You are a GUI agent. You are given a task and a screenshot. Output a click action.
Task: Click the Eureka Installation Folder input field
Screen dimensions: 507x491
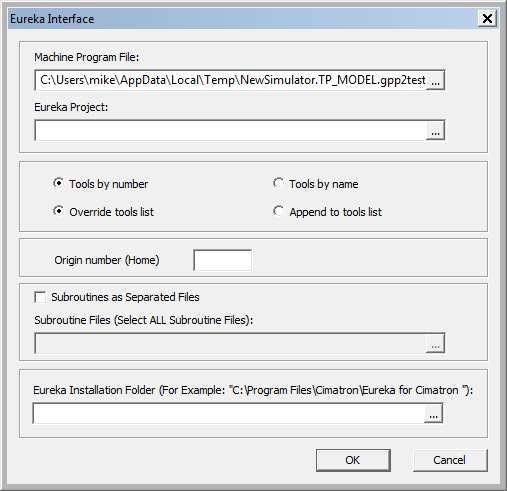229,414
